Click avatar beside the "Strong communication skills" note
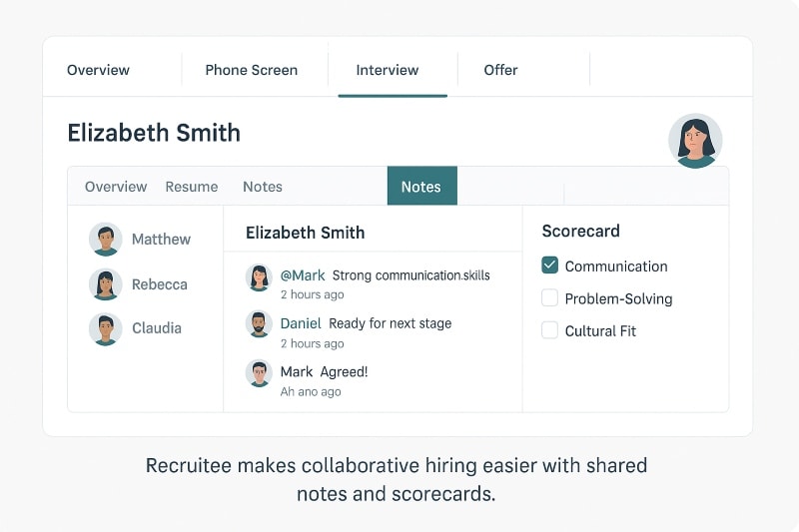 [x=260, y=277]
